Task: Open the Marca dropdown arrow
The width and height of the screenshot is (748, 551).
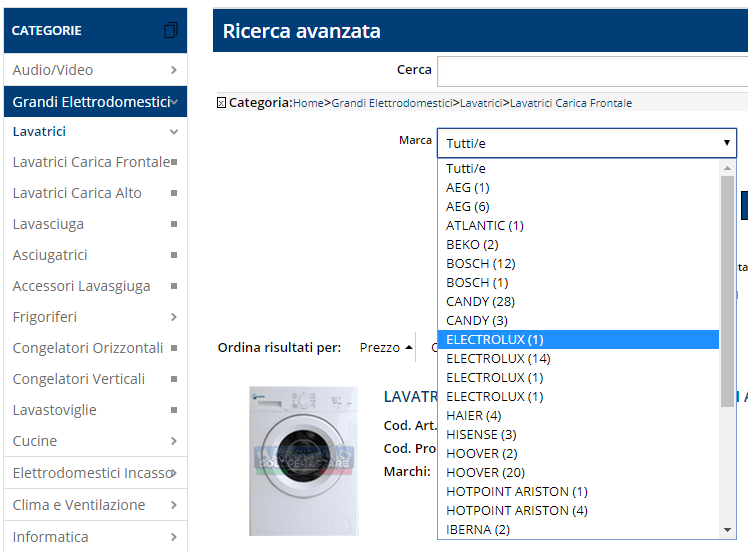Action: [x=727, y=143]
